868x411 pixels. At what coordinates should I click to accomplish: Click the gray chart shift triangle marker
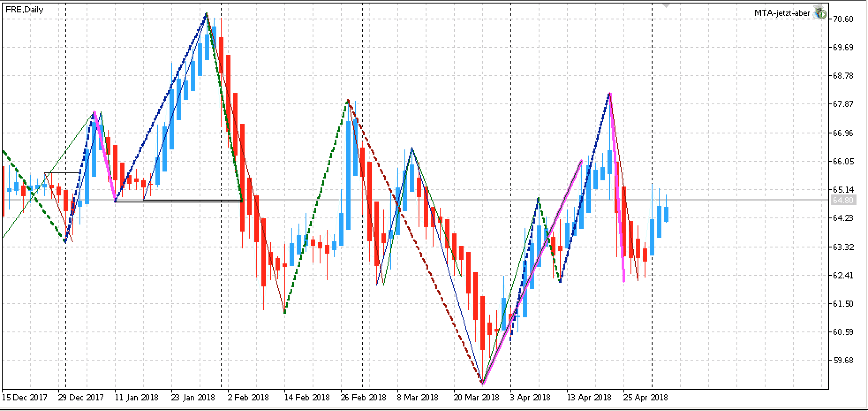click(x=666, y=5)
